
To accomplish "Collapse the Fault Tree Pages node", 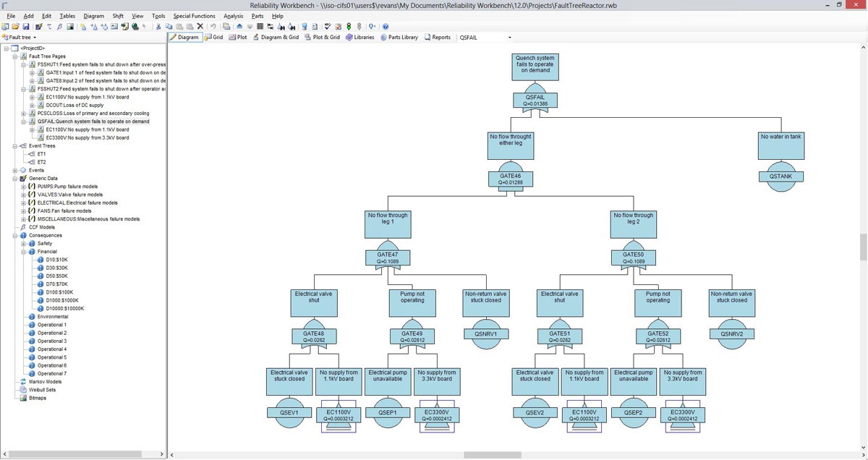I will [x=14, y=56].
